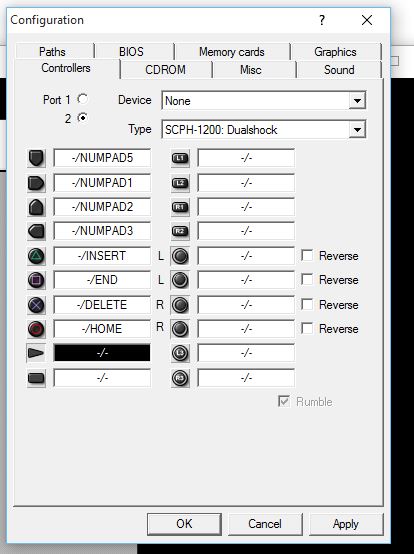Viewport: 414px width, 554px height.
Task: Click the blue Cross button icon
Action: click(36, 305)
